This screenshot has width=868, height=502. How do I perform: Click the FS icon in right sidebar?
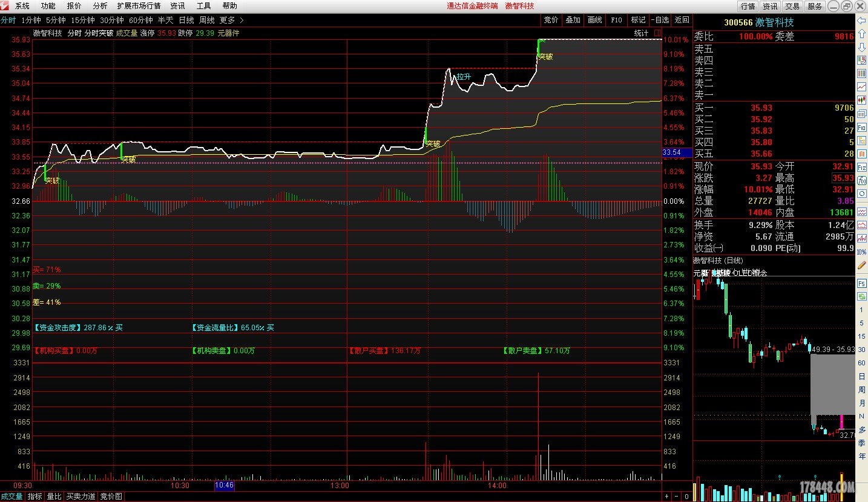(861, 283)
